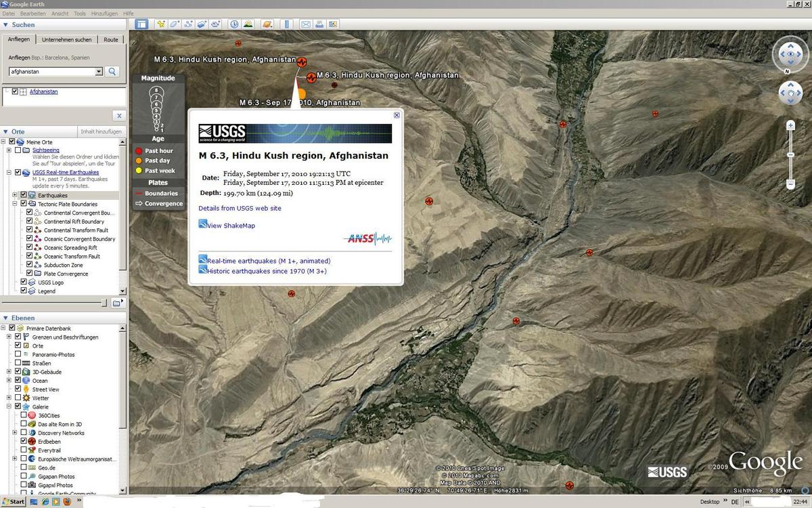Image resolution: width=812 pixels, height=508 pixels.
Task: Open the search history dropdown arrow
Action: coord(99,71)
